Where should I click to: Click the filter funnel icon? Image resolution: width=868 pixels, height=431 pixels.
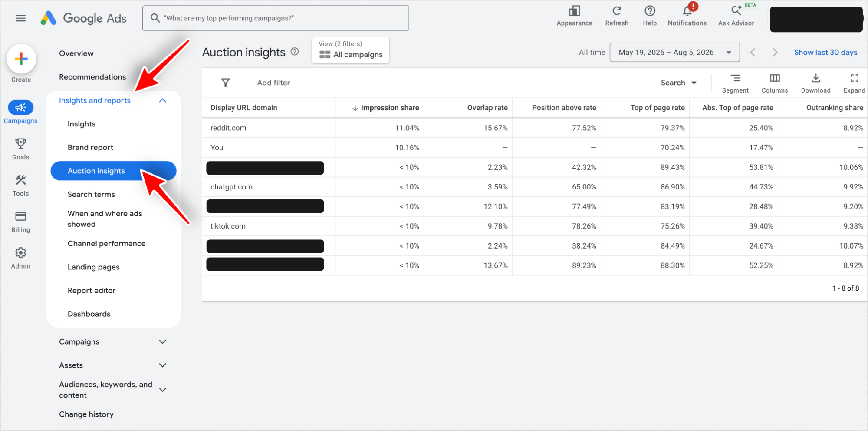coord(225,83)
